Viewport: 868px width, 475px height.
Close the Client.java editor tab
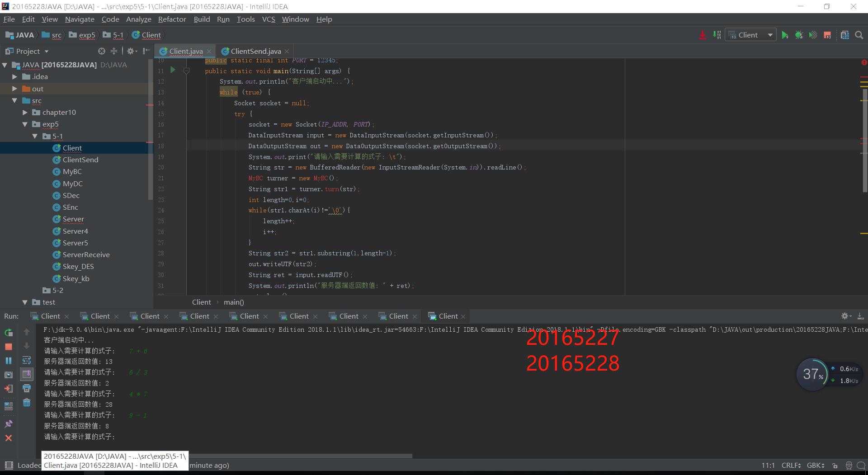tap(209, 51)
